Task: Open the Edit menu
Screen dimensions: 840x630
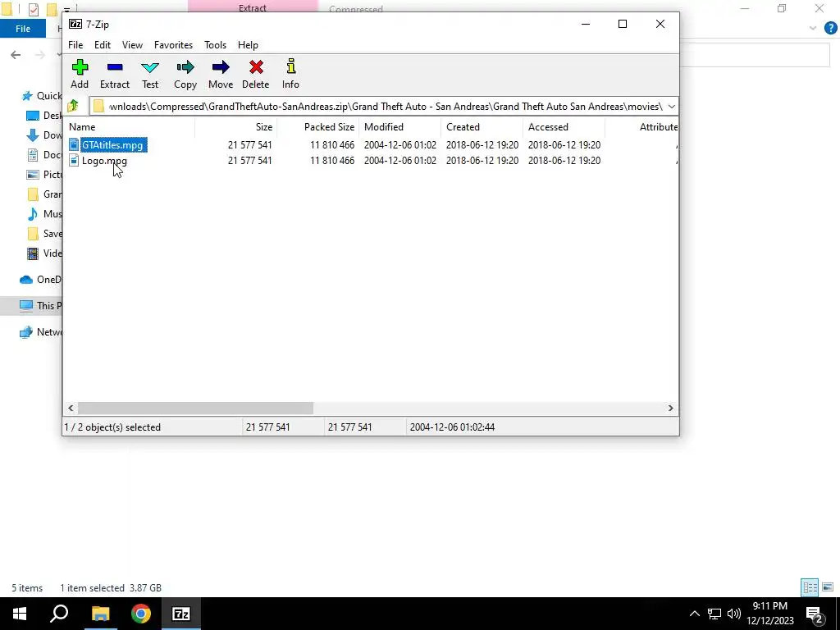Action: pyautogui.click(x=103, y=45)
